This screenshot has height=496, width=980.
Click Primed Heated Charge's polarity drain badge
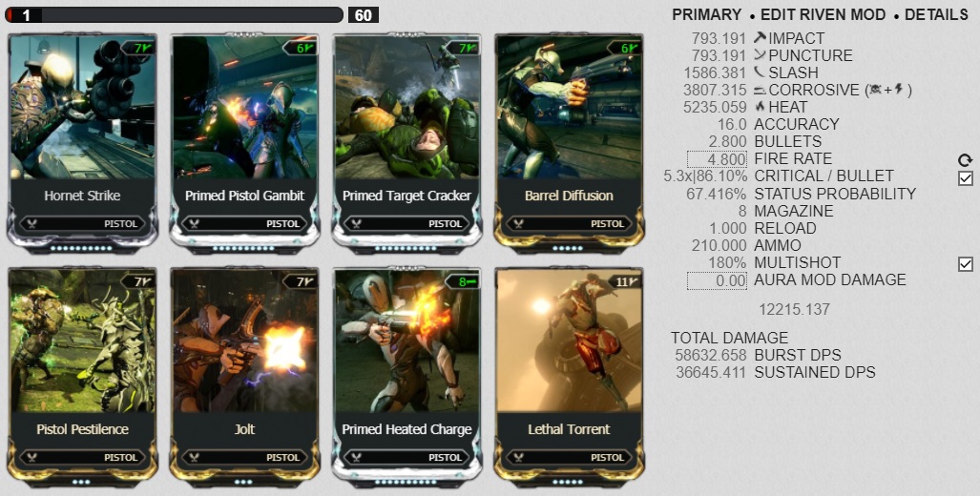click(x=463, y=281)
